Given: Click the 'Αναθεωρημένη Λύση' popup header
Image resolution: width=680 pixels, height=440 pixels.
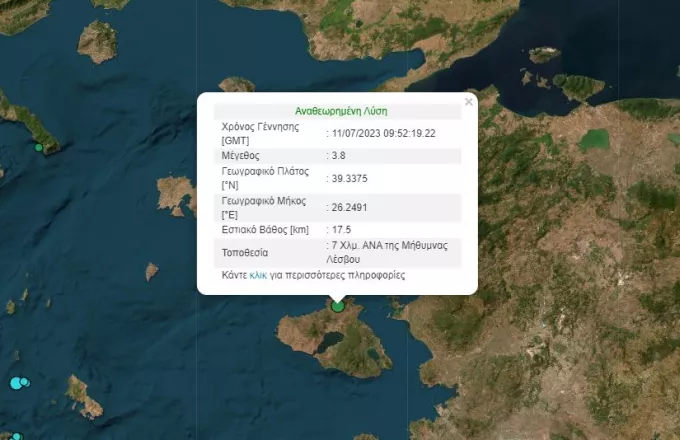Looking at the screenshot, I should (x=337, y=111).
